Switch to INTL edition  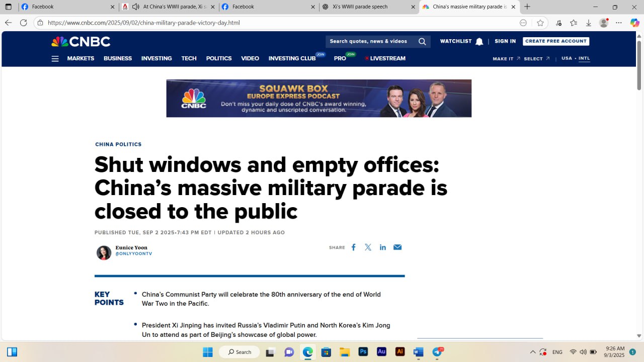point(584,58)
